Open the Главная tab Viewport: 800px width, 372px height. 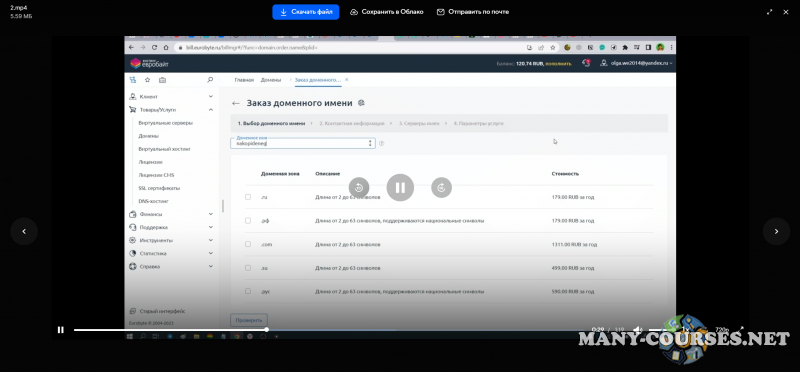click(244, 80)
